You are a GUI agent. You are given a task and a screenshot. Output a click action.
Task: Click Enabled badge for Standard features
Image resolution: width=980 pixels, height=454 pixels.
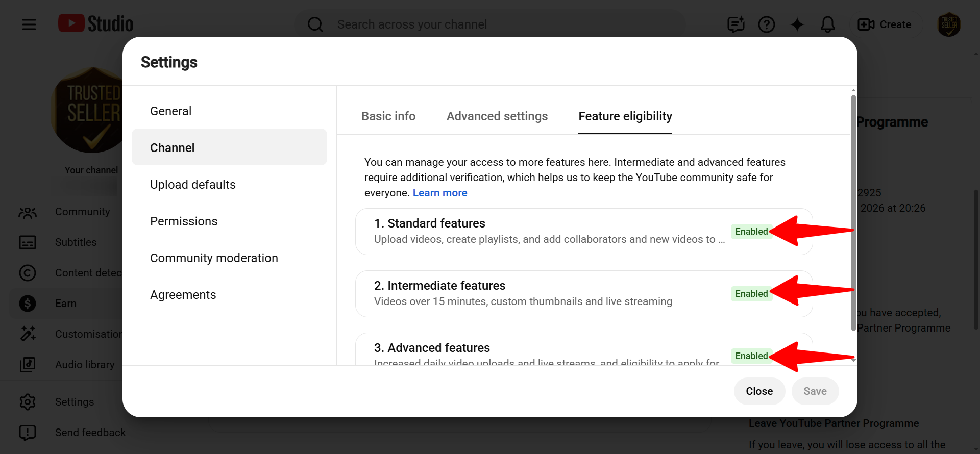point(751,232)
